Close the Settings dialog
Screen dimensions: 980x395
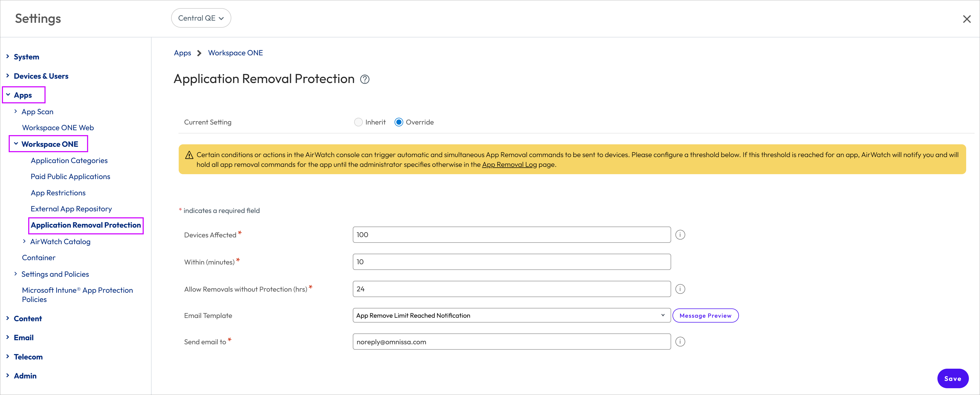click(x=966, y=19)
